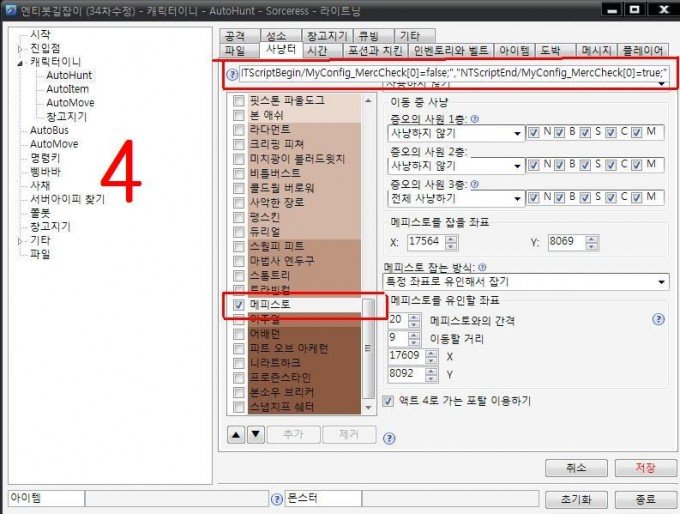The image size is (680, 514).
Task: Switch to the 창고지기 tab
Action: [327, 36]
